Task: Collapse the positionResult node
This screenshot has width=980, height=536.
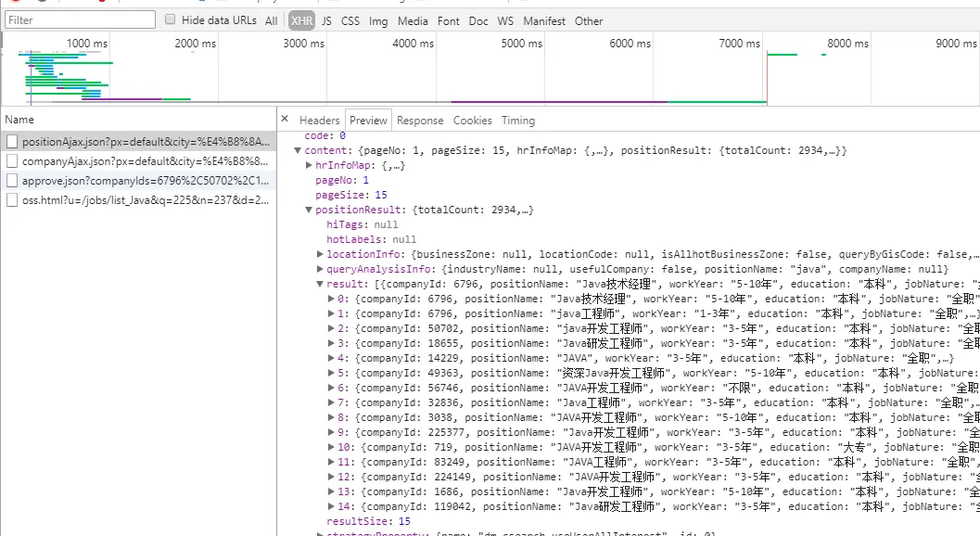Action: coord(309,210)
